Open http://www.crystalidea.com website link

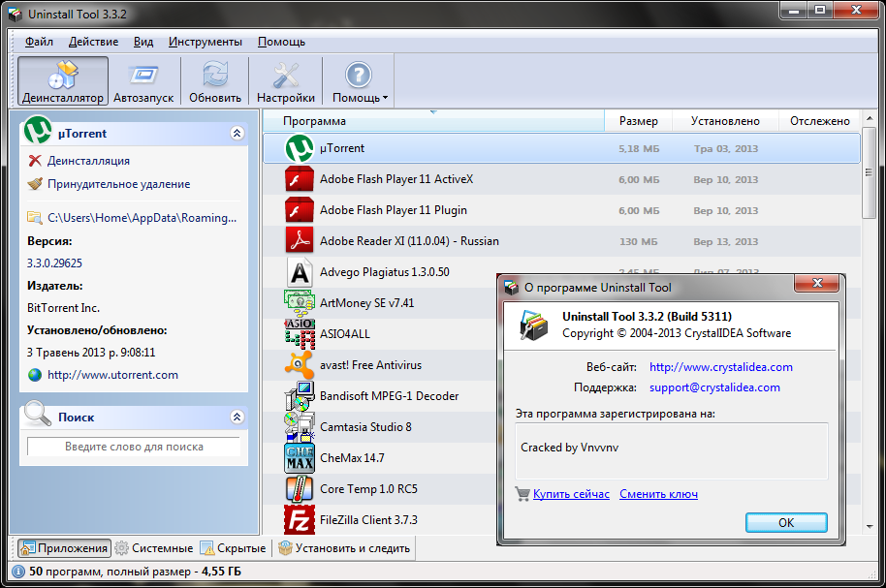click(x=721, y=367)
